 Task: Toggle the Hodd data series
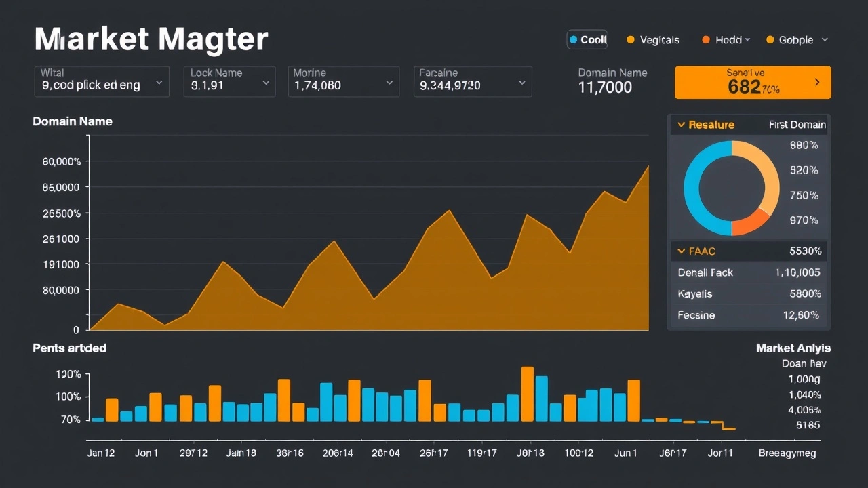click(x=725, y=39)
